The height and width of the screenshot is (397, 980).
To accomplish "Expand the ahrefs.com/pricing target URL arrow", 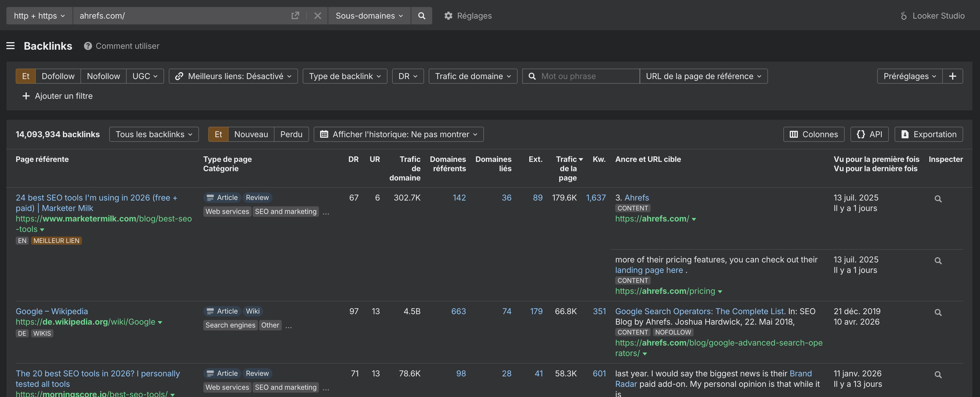I will pyautogui.click(x=720, y=292).
